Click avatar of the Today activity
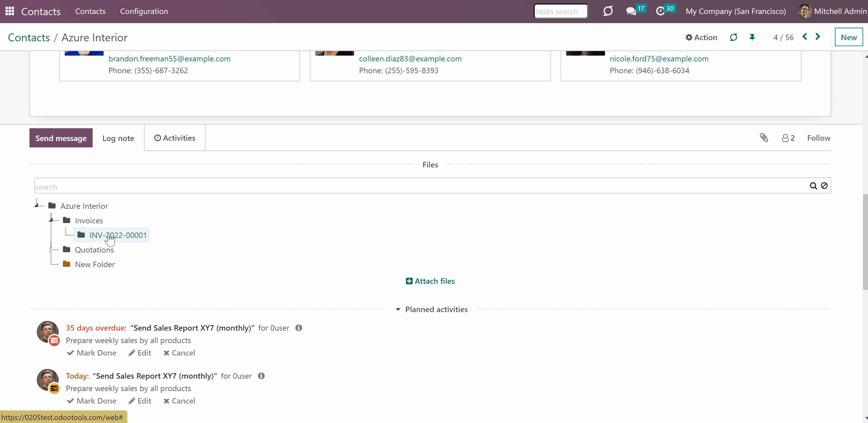The image size is (868, 423). point(47,380)
